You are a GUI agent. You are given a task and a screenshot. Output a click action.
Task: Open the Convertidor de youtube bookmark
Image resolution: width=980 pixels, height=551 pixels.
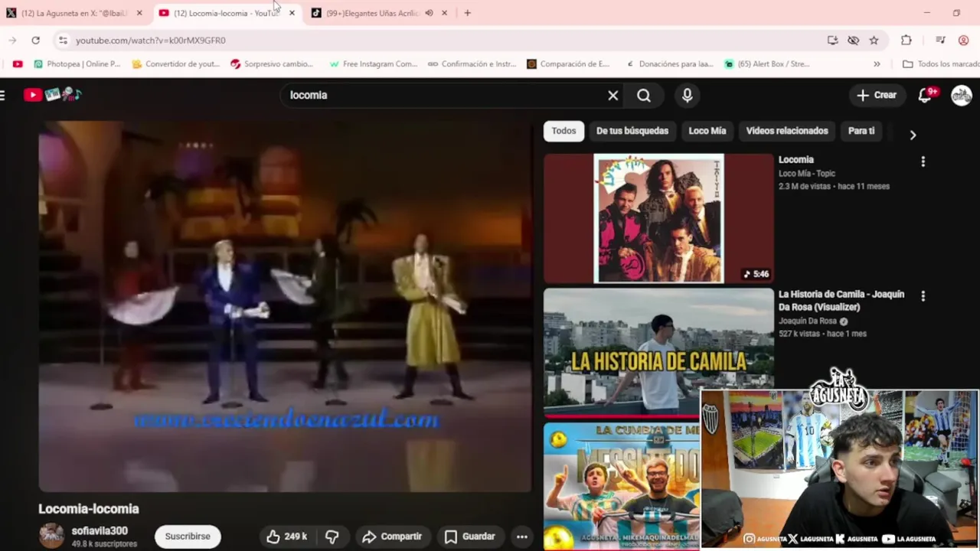click(176, 64)
